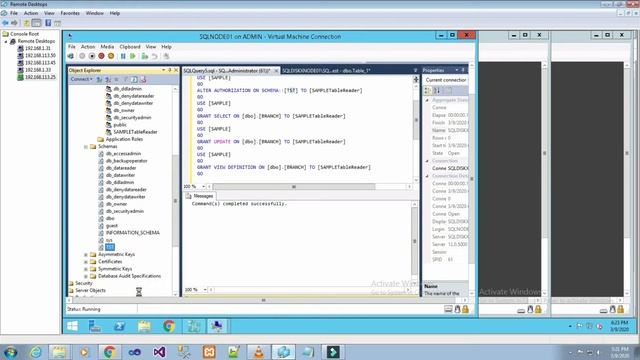
Task: Open the Action menu in Remote Desktops
Action: (x=31, y=13)
